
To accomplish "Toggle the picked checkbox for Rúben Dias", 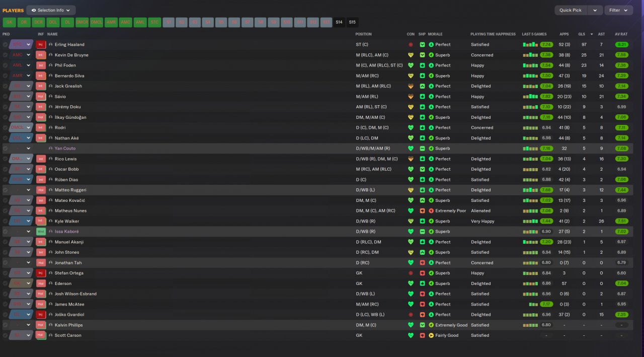I will tap(5, 180).
